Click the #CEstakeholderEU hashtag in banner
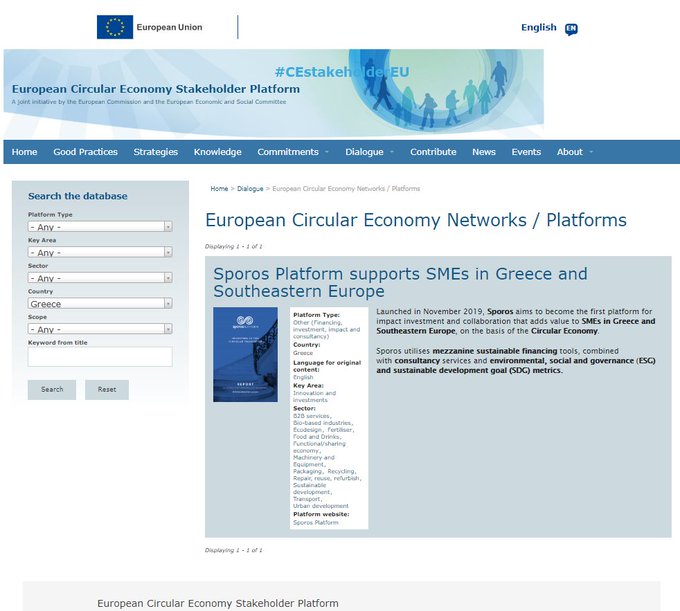 (342, 72)
